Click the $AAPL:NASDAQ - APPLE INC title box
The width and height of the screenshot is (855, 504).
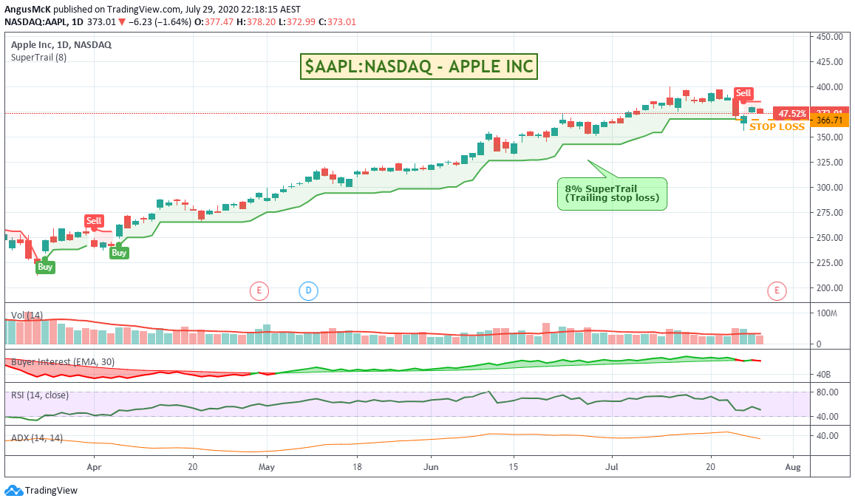point(419,67)
